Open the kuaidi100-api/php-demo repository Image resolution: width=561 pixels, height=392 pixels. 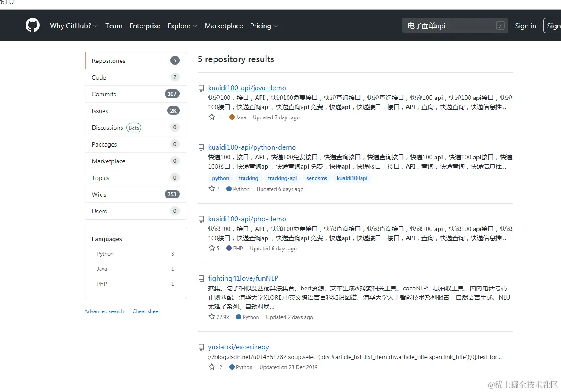(247, 219)
